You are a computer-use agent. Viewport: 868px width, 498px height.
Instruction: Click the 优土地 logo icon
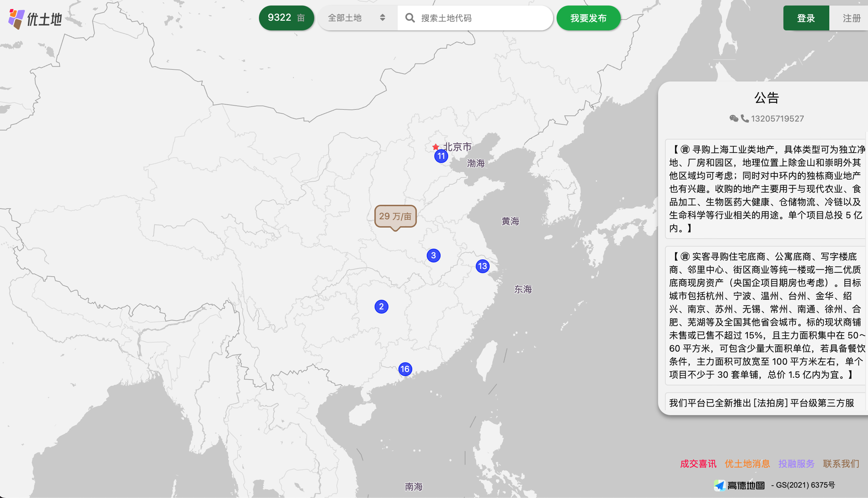click(x=17, y=19)
